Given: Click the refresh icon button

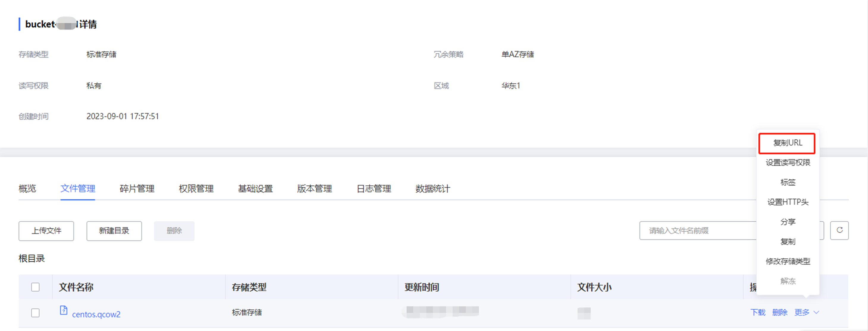Looking at the screenshot, I should tap(839, 231).
